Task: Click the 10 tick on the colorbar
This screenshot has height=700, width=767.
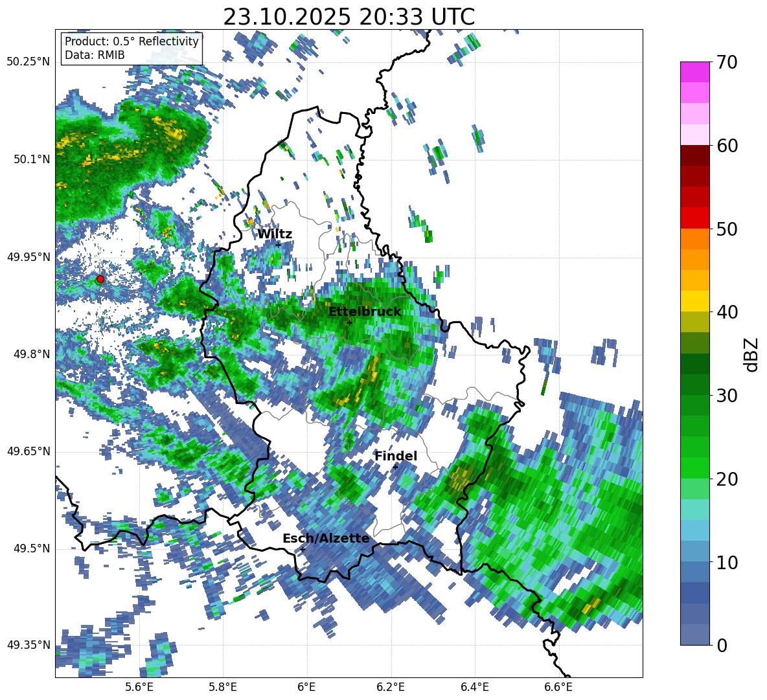Action: [726, 562]
